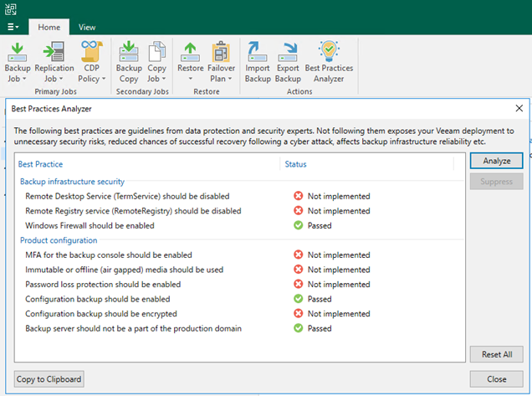Click the Copy Job ribbon icon
532x396 pixels.
click(156, 52)
